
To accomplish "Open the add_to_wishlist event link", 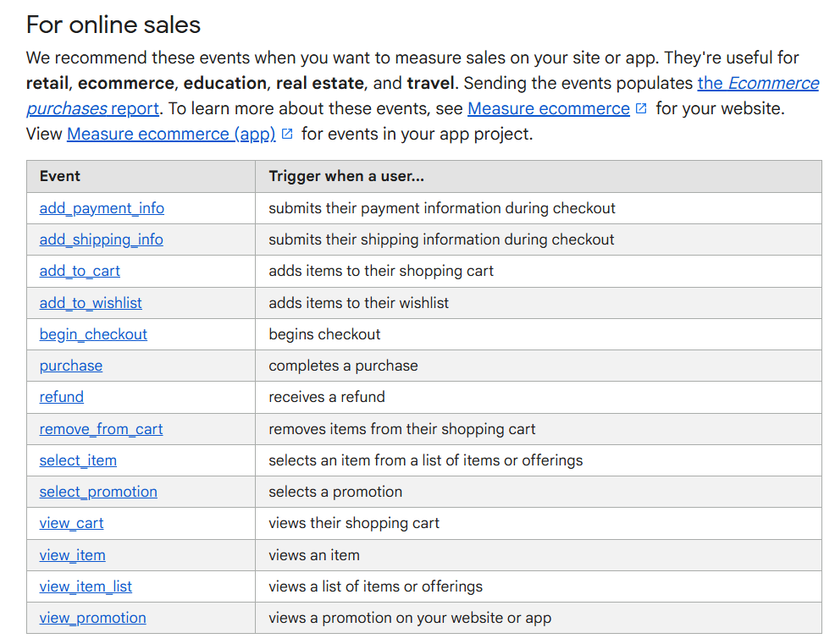I will pos(91,303).
